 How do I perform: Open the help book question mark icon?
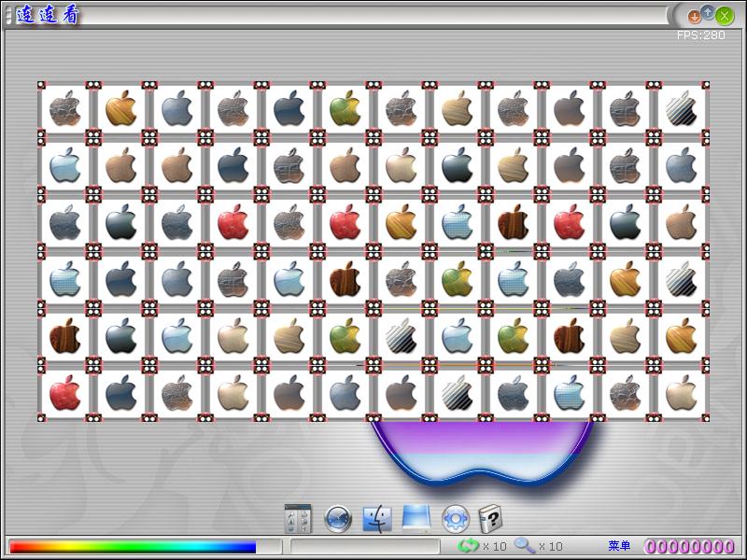[489, 519]
